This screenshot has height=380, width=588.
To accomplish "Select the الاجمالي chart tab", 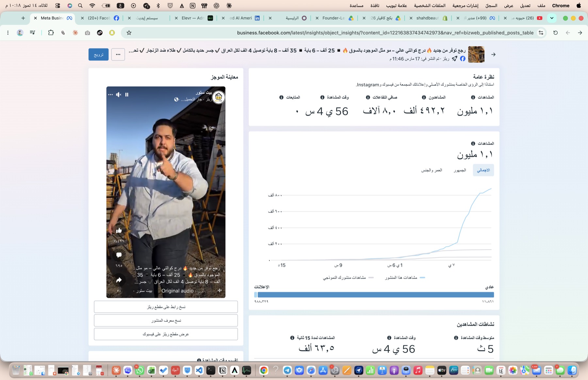I will [483, 170].
